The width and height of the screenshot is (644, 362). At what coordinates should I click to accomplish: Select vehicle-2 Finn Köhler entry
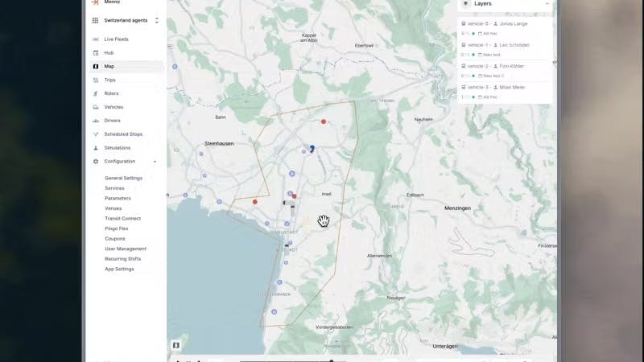(505, 71)
